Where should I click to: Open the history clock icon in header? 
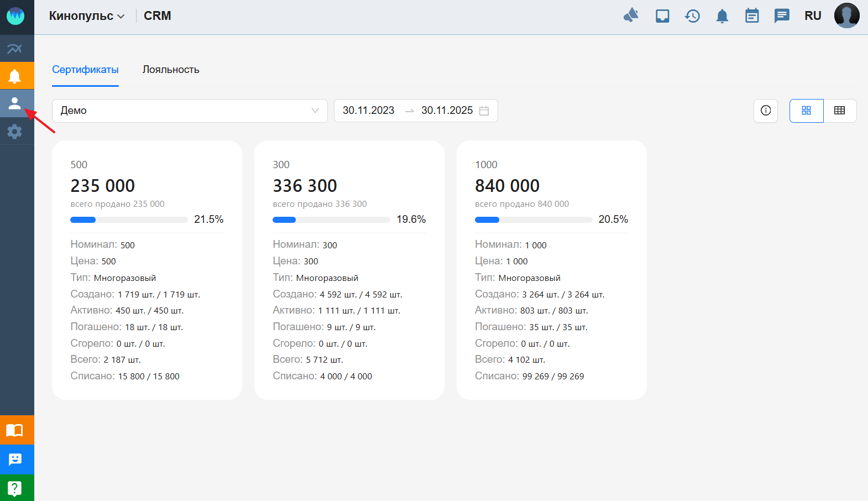tap(692, 16)
